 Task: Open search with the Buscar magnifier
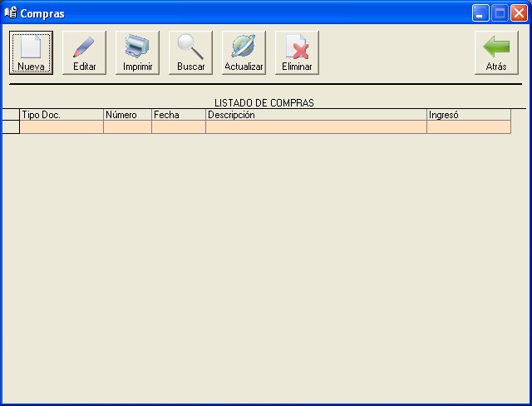[190, 52]
